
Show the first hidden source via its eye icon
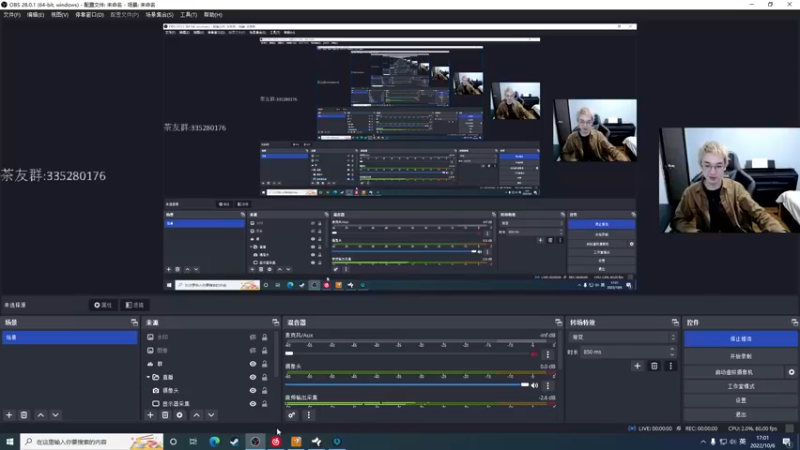click(x=253, y=337)
